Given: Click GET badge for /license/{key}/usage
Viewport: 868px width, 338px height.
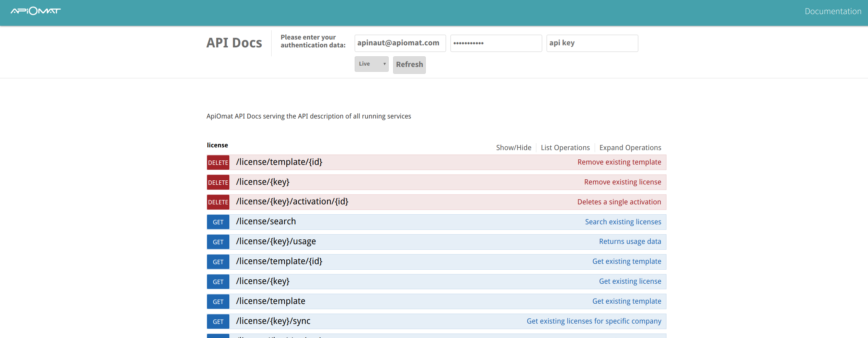Looking at the screenshot, I should (x=218, y=242).
